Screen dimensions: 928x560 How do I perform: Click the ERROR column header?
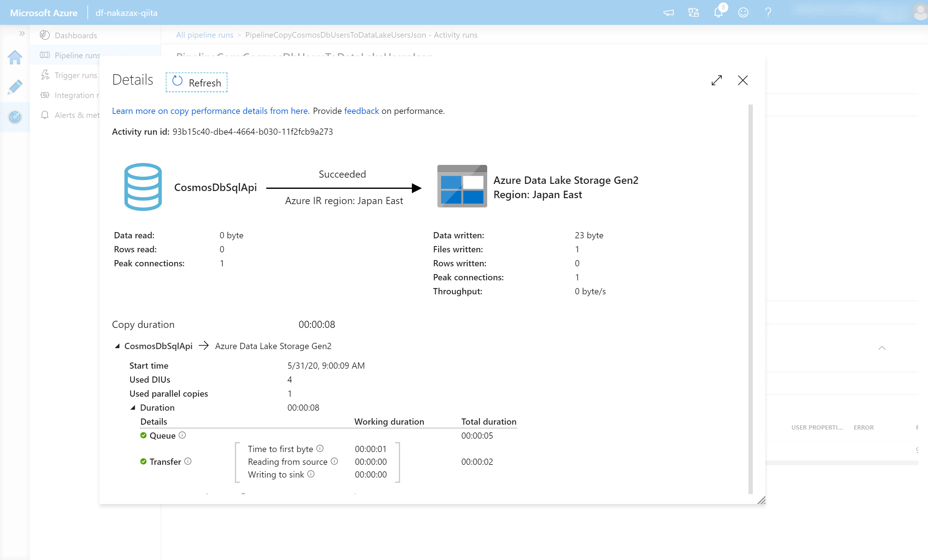click(864, 427)
